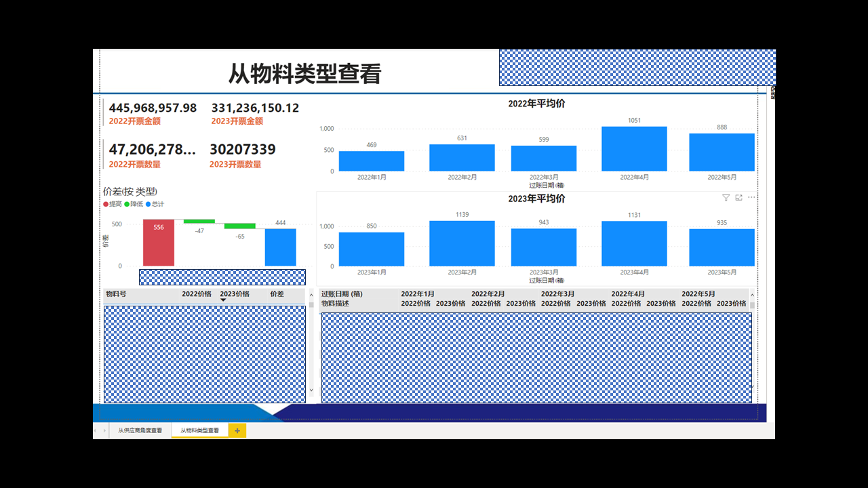This screenshot has height=488, width=868.
Task: Click green -65 decrease waterfall bar
Action: click(240, 226)
